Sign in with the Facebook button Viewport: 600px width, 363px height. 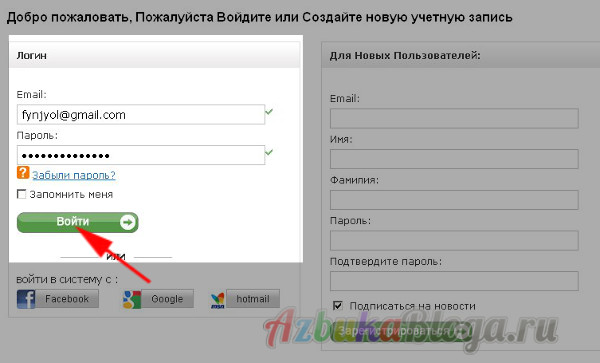click(67, 299)
